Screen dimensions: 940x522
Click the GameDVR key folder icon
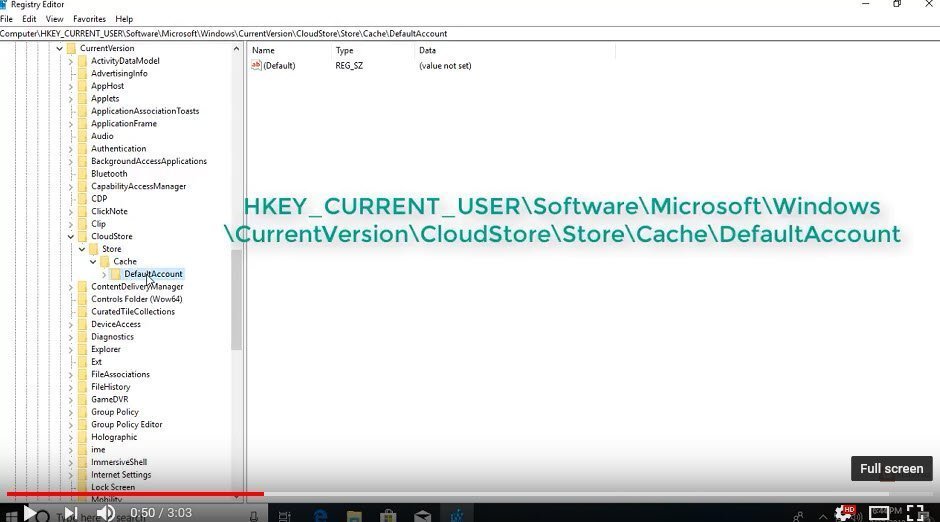tap(83, 399)
